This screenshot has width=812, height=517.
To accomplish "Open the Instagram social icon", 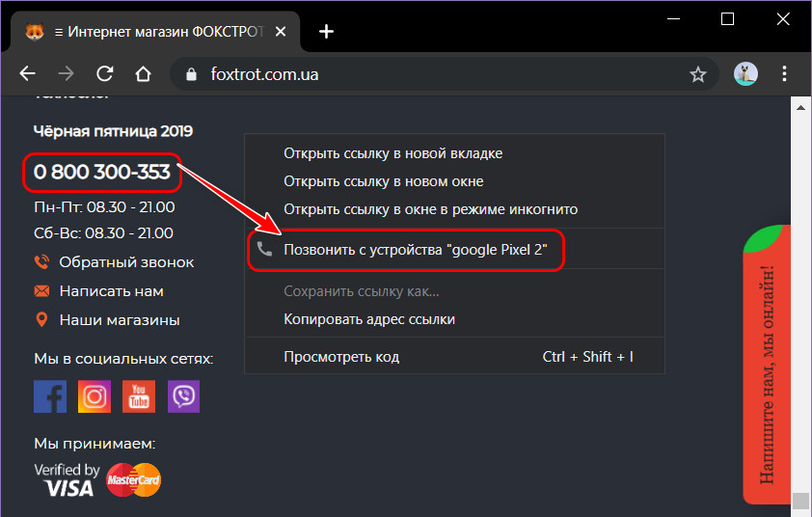I will pyautogui.click(x=95, y=396).
